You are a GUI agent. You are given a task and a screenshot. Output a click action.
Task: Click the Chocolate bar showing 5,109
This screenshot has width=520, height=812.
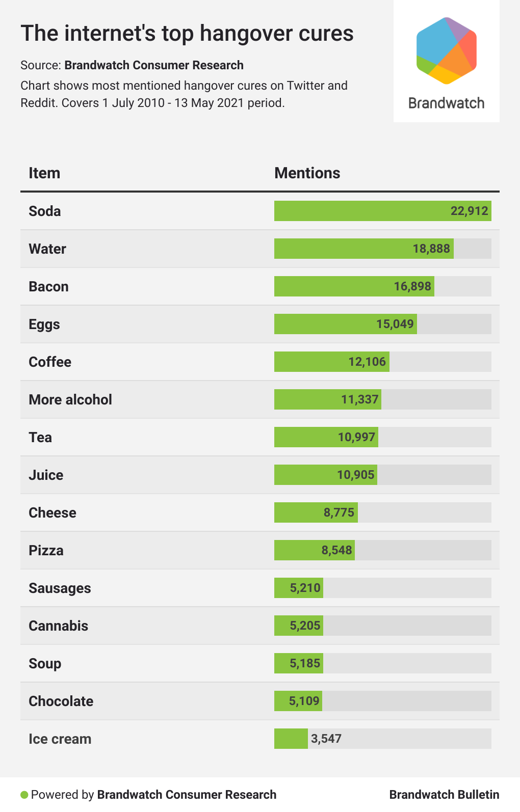point(298,701)
